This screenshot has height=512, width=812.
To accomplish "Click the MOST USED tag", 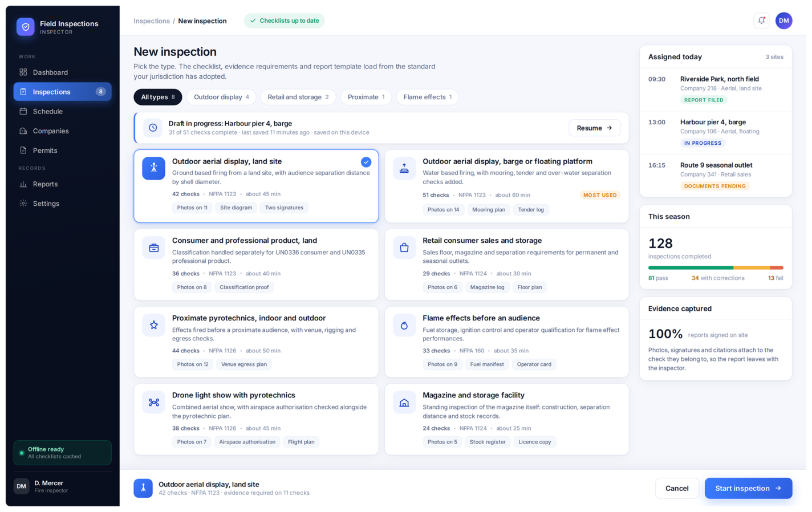I will coord(600,195).
